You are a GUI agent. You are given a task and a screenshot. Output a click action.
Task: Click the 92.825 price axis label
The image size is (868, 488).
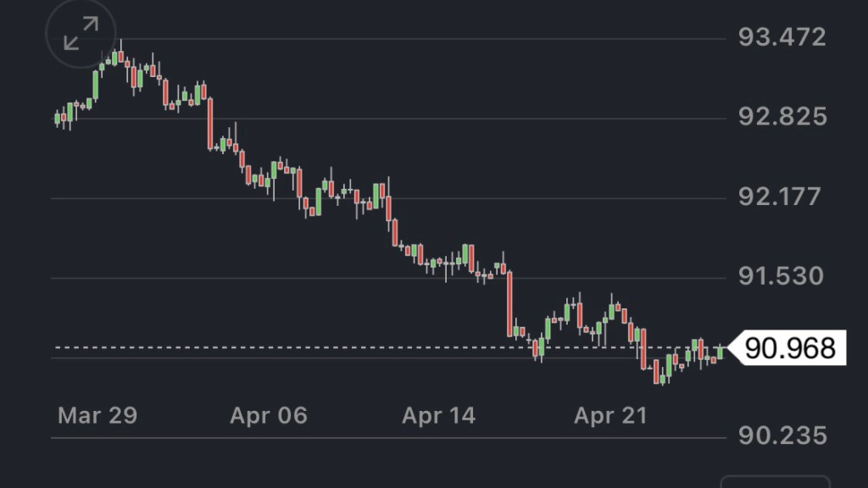tap(782, 117)
